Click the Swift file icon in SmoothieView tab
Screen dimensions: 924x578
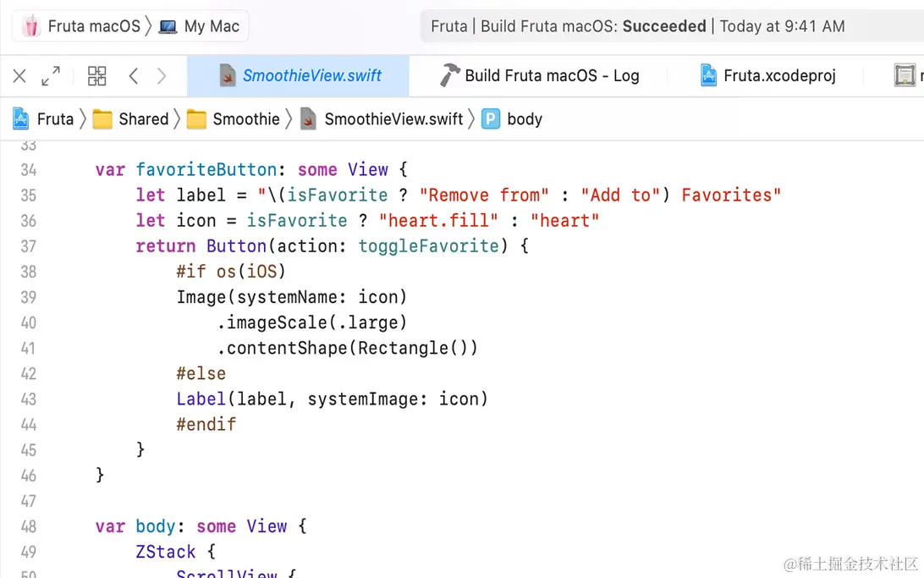point(228,75)
